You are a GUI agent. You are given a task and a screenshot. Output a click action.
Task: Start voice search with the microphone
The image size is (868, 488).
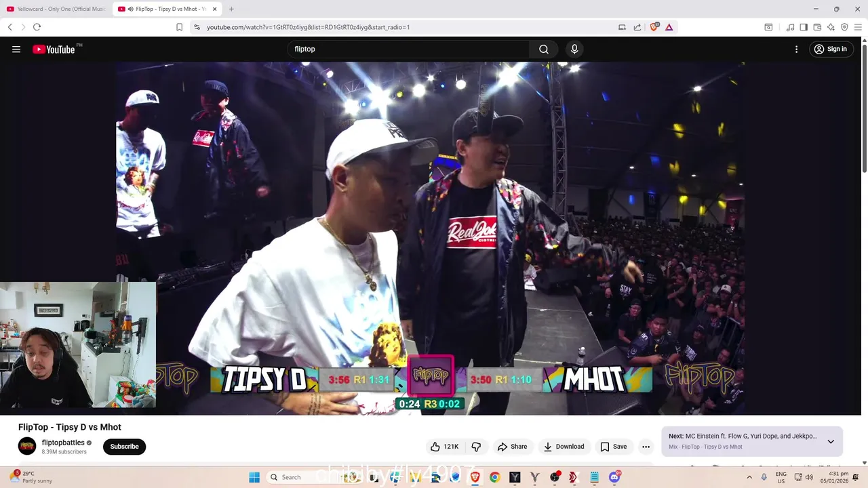tap(574, 49)
